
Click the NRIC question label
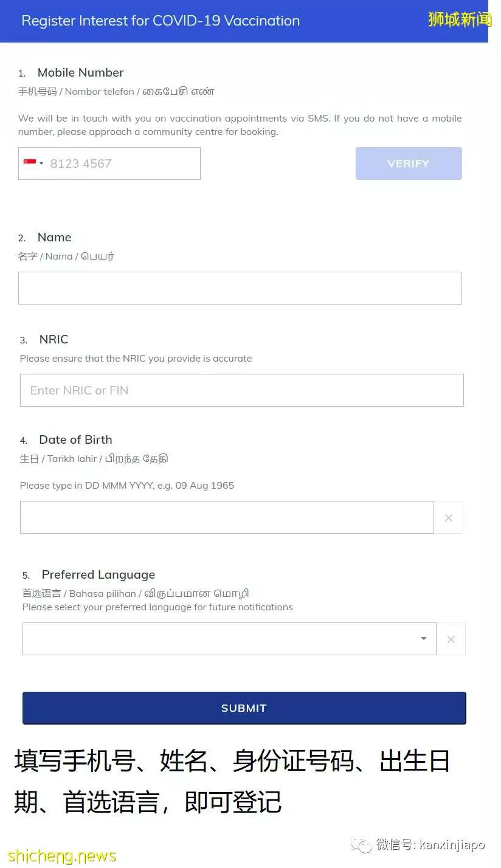pyautogui.click(x=54, y=339)
